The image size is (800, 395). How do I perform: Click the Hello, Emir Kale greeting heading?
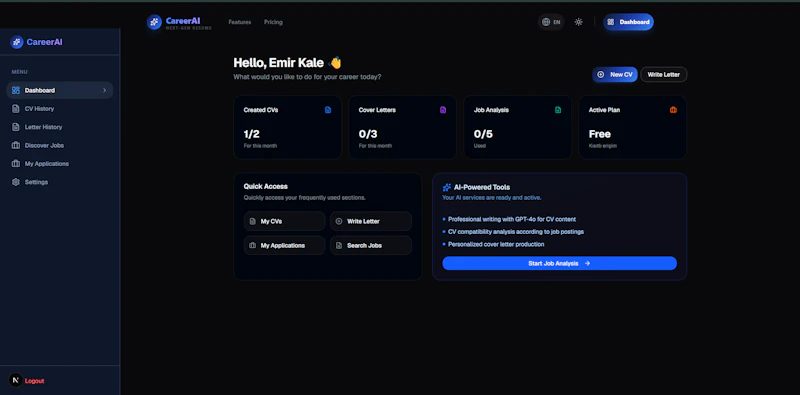(287, 63)
